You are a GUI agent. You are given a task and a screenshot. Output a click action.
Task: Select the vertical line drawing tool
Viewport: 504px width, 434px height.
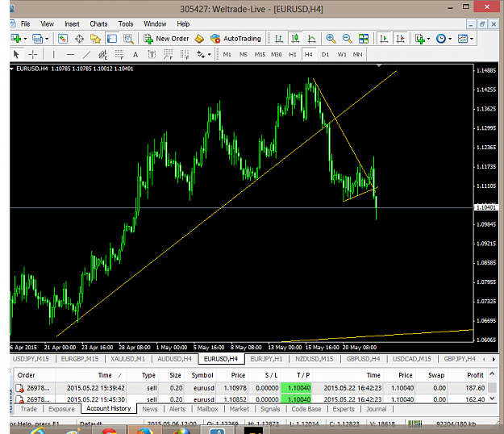[x=53, y=55]
